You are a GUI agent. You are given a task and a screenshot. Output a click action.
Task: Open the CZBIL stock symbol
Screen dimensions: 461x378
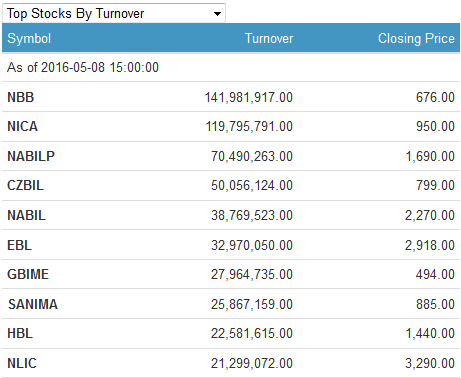tap(25, 185)
